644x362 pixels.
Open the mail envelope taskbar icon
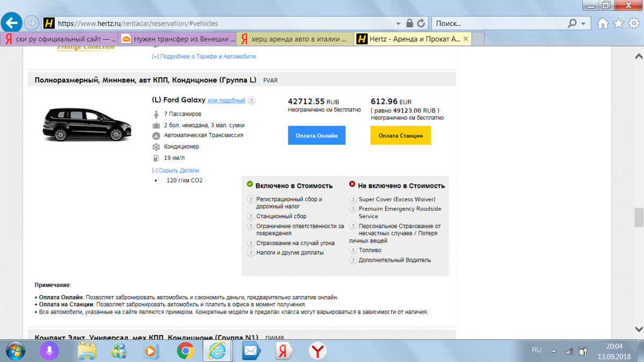[x=250, y=351]
